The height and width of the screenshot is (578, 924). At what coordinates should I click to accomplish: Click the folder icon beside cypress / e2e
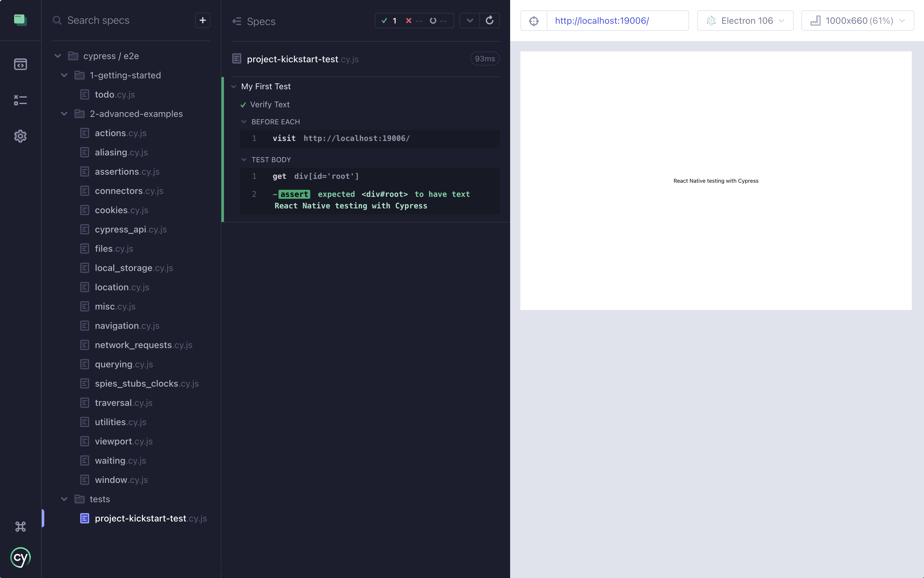[73, 56]
